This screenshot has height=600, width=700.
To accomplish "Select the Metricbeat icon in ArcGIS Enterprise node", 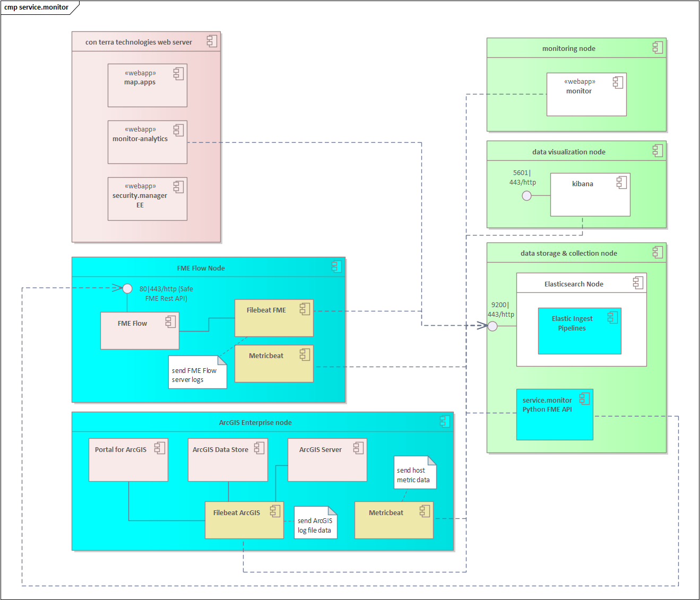I will pyautogui.click(x=424, y=511).
